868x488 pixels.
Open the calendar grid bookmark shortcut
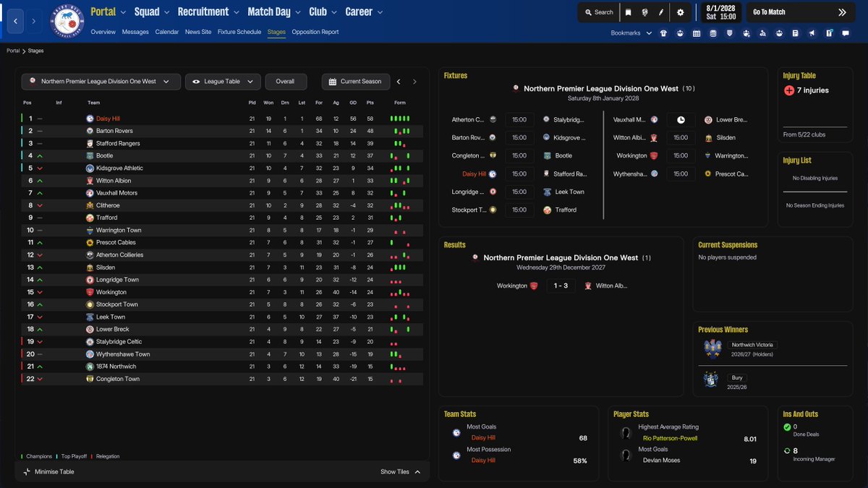[697, 33]
